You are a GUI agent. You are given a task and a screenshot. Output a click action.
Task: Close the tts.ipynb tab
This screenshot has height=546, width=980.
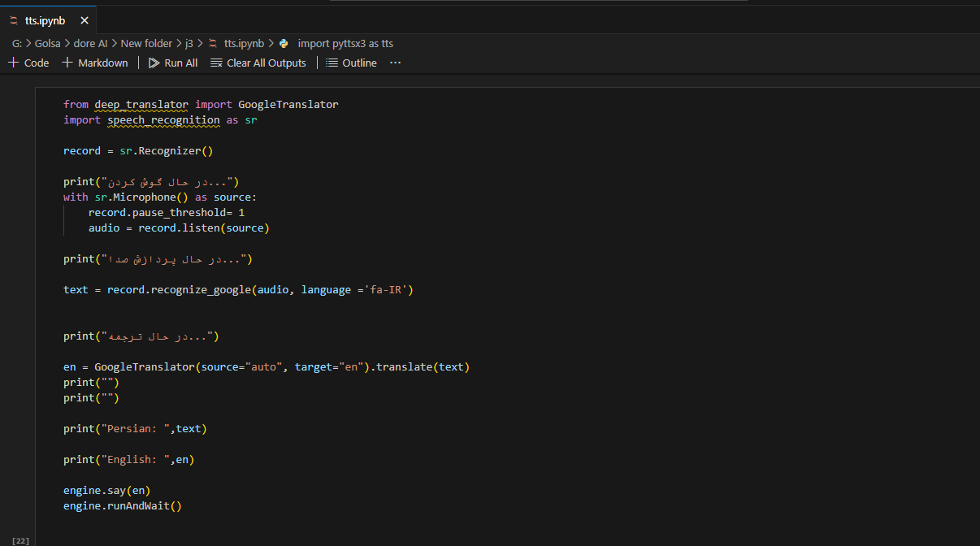point(82,19)
